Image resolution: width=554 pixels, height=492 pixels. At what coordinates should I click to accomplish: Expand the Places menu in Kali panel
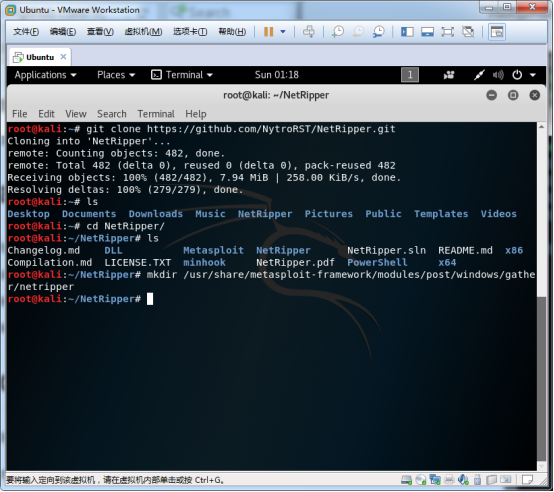[116, 75]
